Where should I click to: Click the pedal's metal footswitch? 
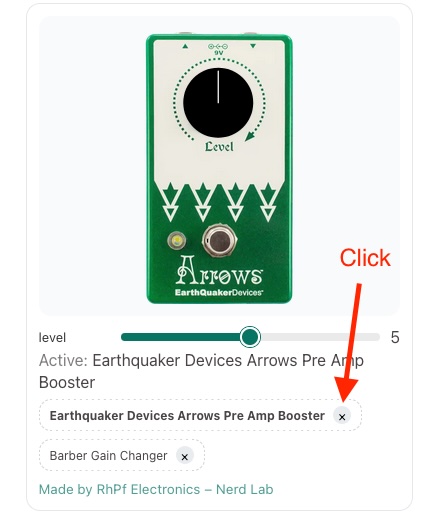219,240
